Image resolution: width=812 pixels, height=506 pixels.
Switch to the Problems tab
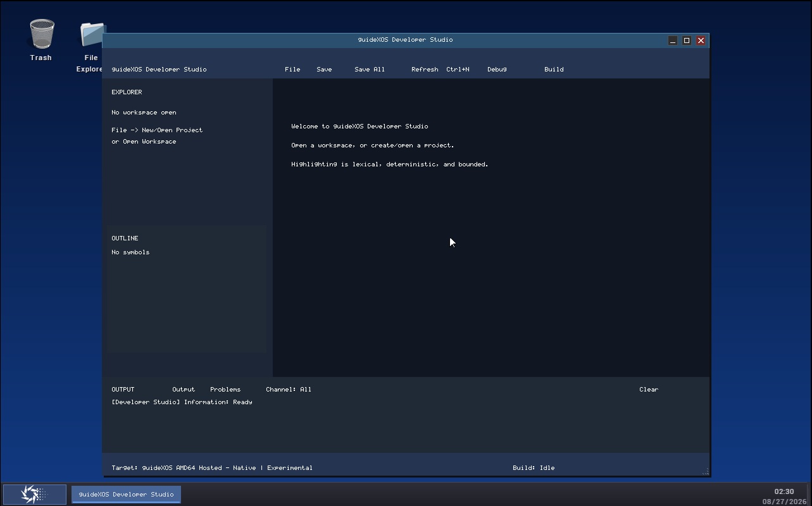point(225,390)
